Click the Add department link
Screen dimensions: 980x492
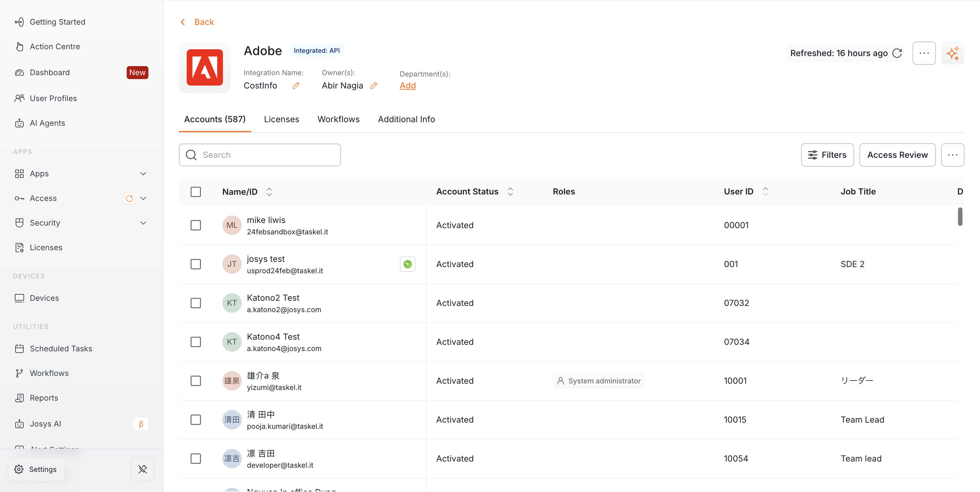pos(408,86)
